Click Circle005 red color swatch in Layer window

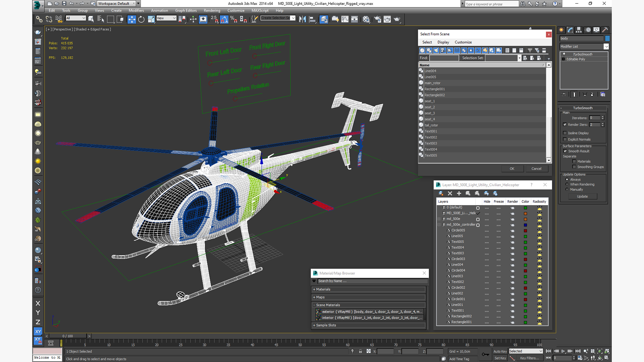coord(525,231)
